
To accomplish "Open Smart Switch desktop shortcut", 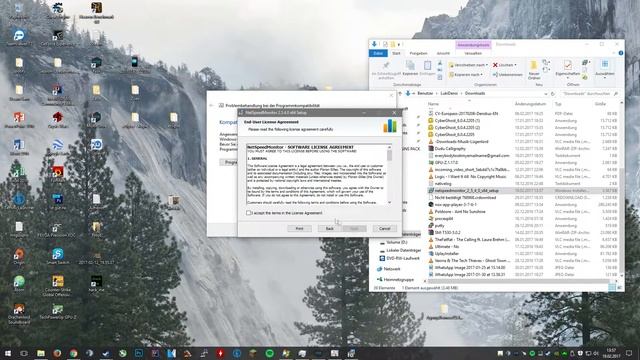I will tap(58, 256).
